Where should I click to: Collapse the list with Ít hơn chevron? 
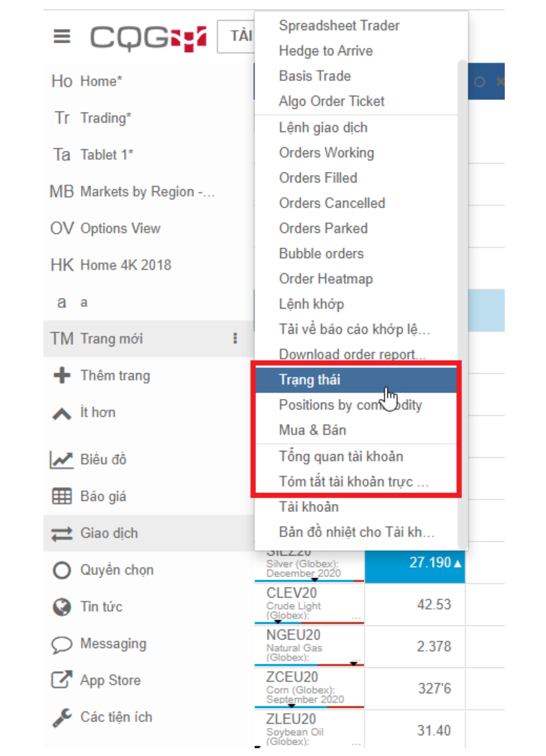(x=62, y=414)
